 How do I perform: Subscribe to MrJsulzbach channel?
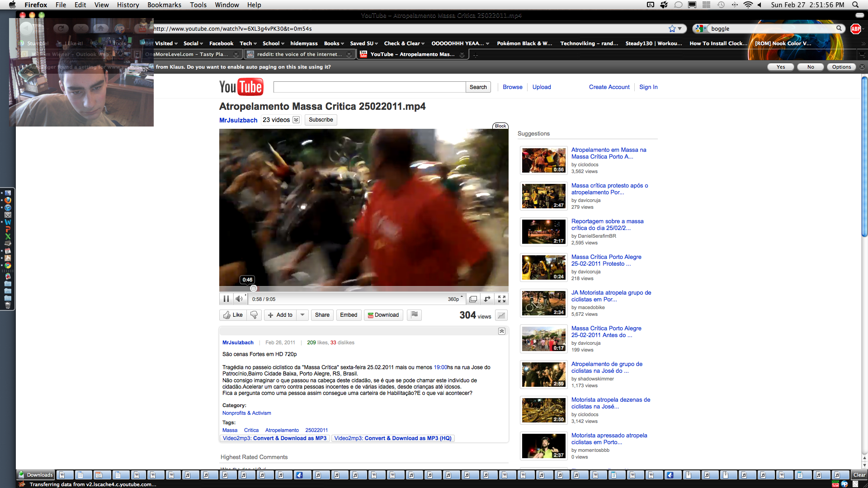[x=321, y=120]
